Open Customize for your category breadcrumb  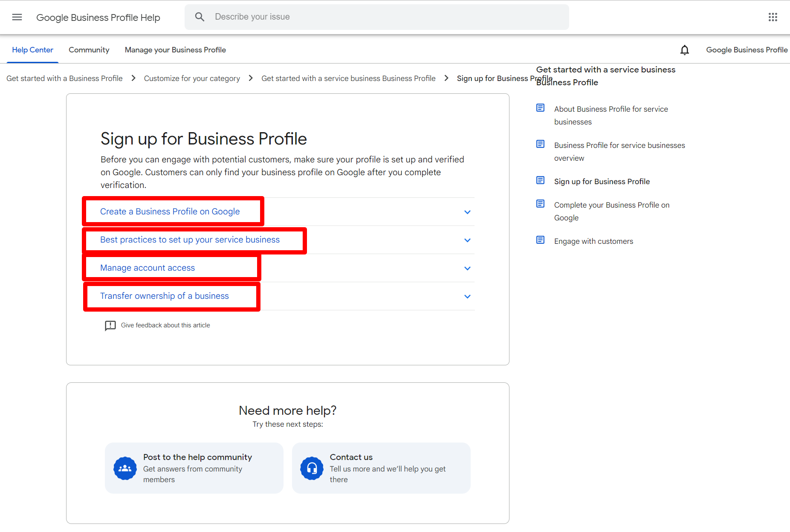[192, 78]
